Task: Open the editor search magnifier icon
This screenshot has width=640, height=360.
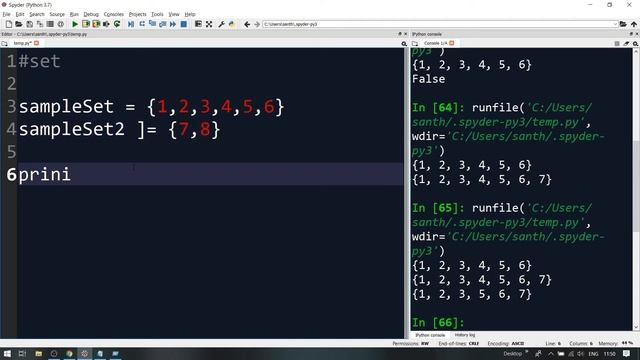Action: point(404,43)
